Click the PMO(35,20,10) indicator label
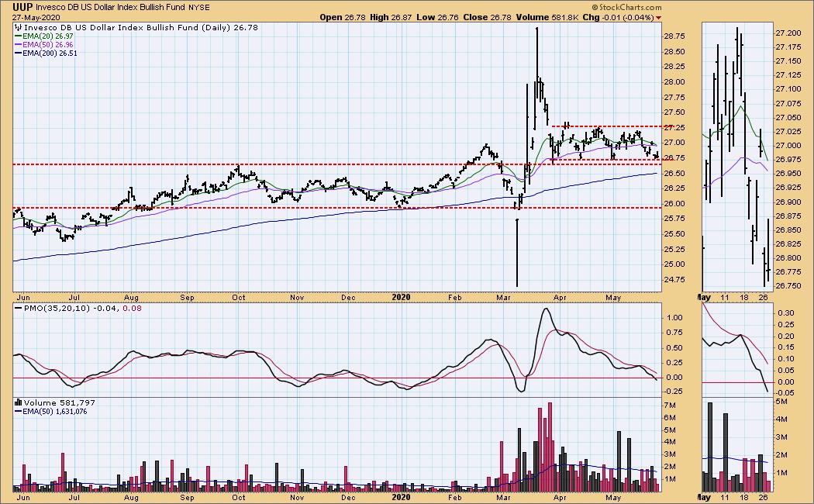 (51, 309)
